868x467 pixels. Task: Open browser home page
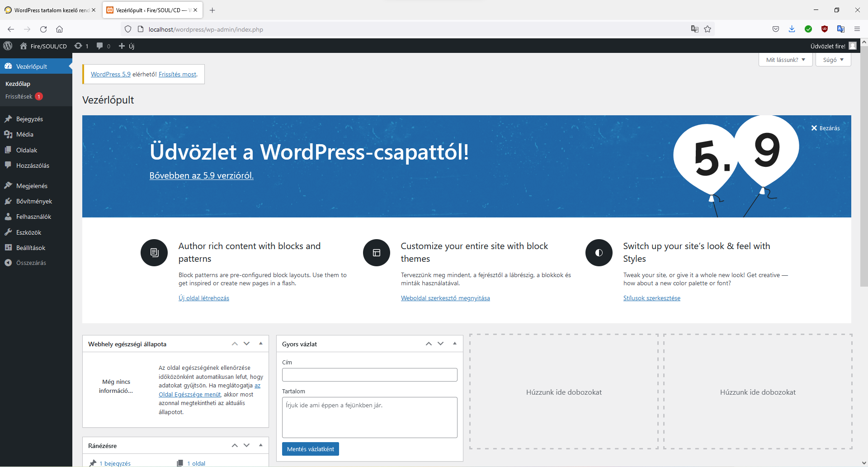coord(59,29)
